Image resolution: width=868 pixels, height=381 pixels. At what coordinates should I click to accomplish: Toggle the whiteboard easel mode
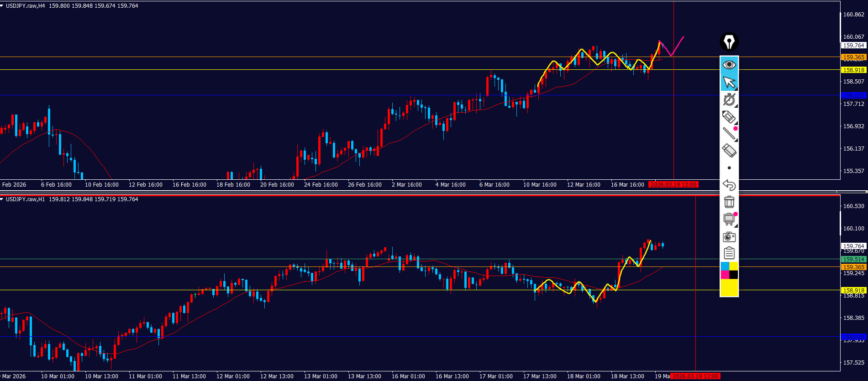729,219
